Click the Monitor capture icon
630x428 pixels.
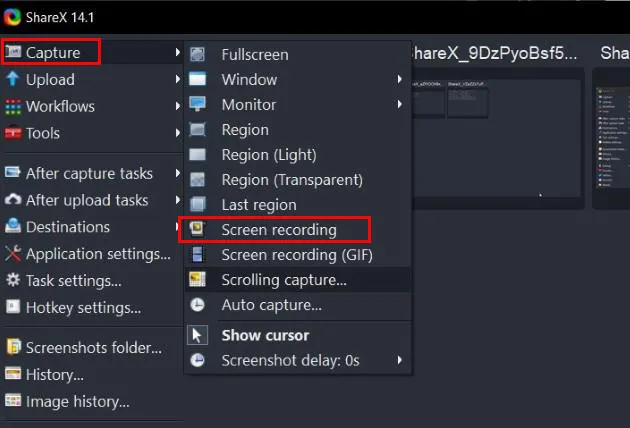click(197, 104)
